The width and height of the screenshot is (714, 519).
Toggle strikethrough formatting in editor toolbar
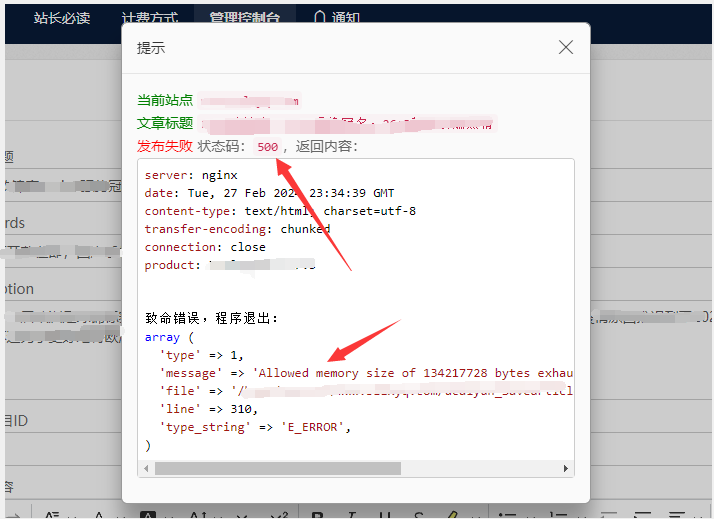pos(419,514)
